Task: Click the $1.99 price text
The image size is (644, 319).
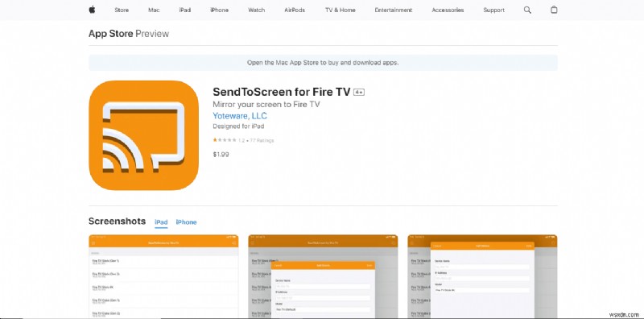Action: point(221,155)
